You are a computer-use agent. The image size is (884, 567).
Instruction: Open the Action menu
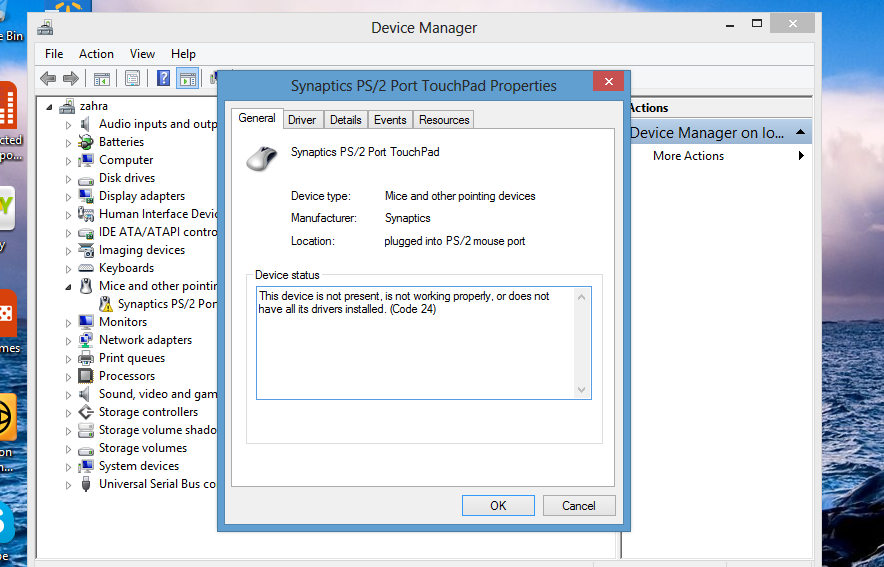point(96,54)
